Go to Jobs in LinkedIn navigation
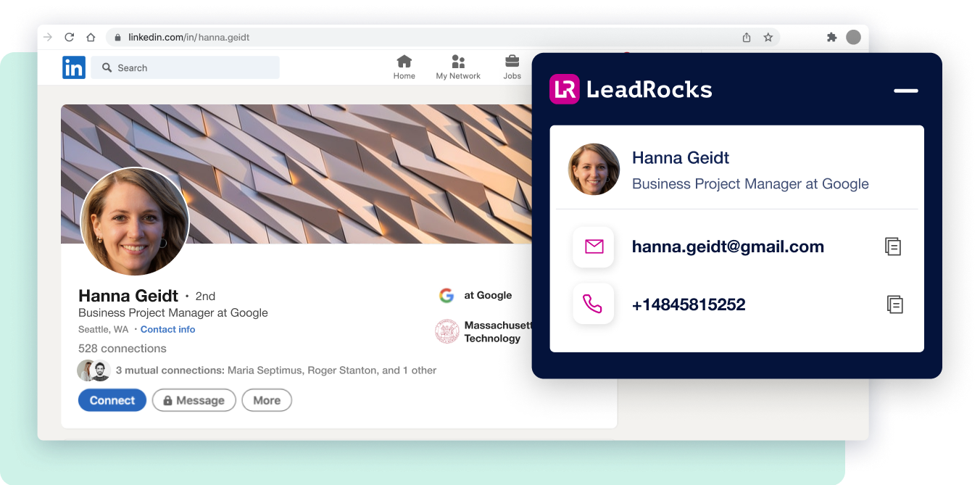This screenshot has width=980, height=485. click(x=512, y=67)
